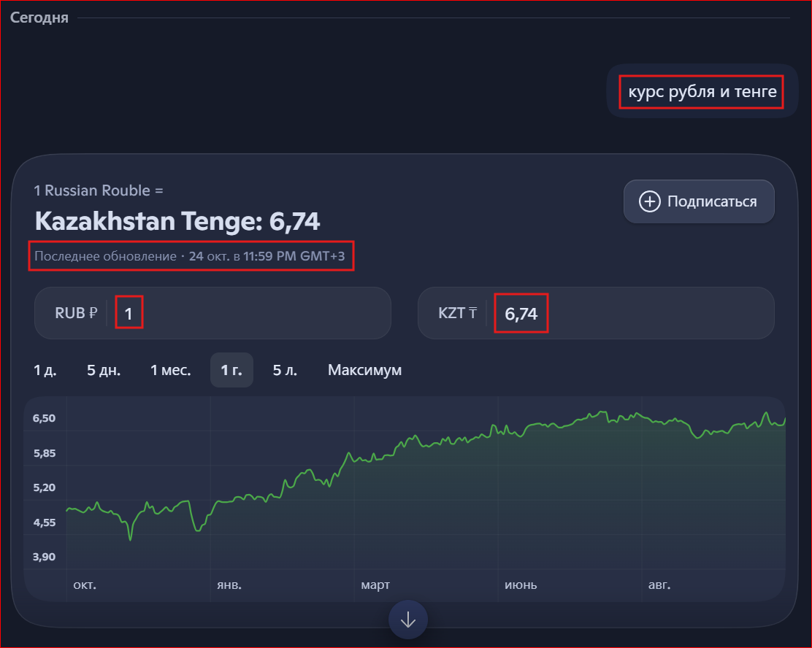This screenshot has width=812, height=648.
Task: Click the 6,50 y-axis value
Action: [x=44, y=418]
